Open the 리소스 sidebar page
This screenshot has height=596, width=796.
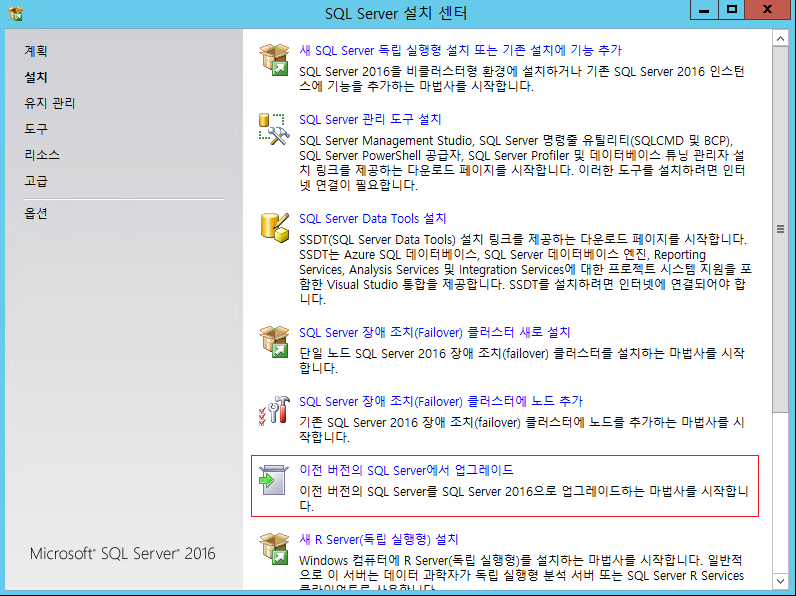point(42,155)
